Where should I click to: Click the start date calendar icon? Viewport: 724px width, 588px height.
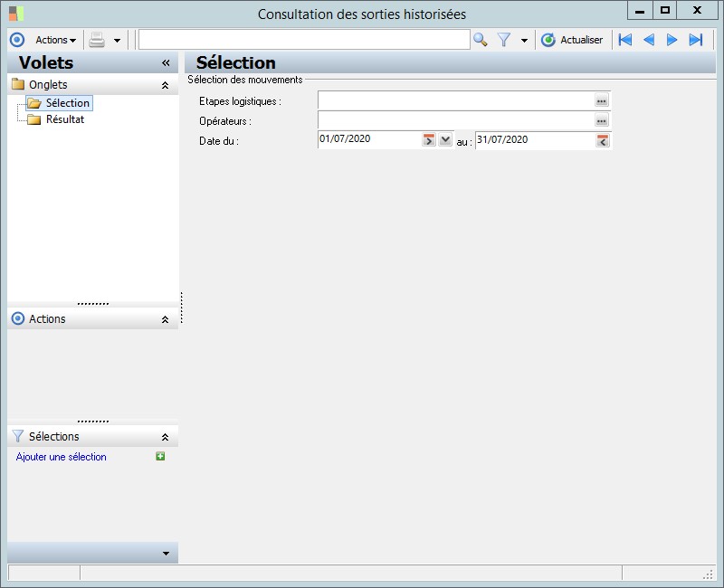click(429, 140)
